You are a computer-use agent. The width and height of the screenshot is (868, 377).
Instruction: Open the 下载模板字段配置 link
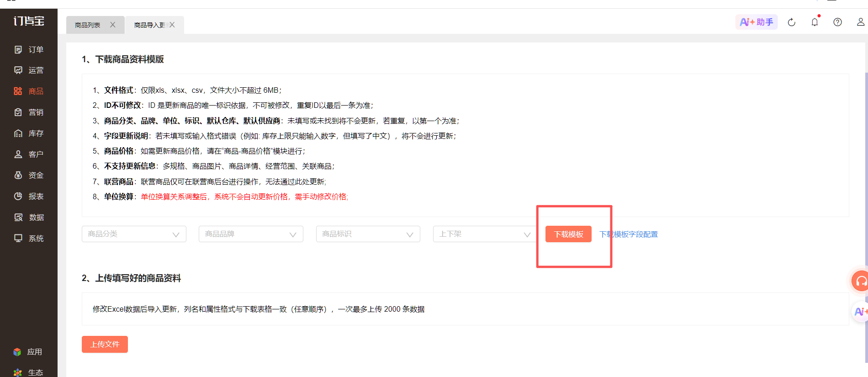629,234
